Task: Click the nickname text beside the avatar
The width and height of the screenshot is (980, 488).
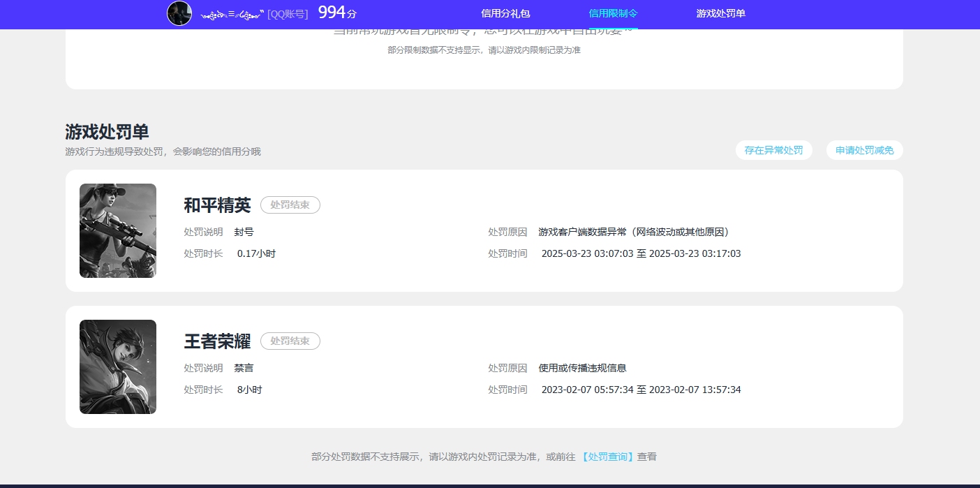Action: [232, 13]
